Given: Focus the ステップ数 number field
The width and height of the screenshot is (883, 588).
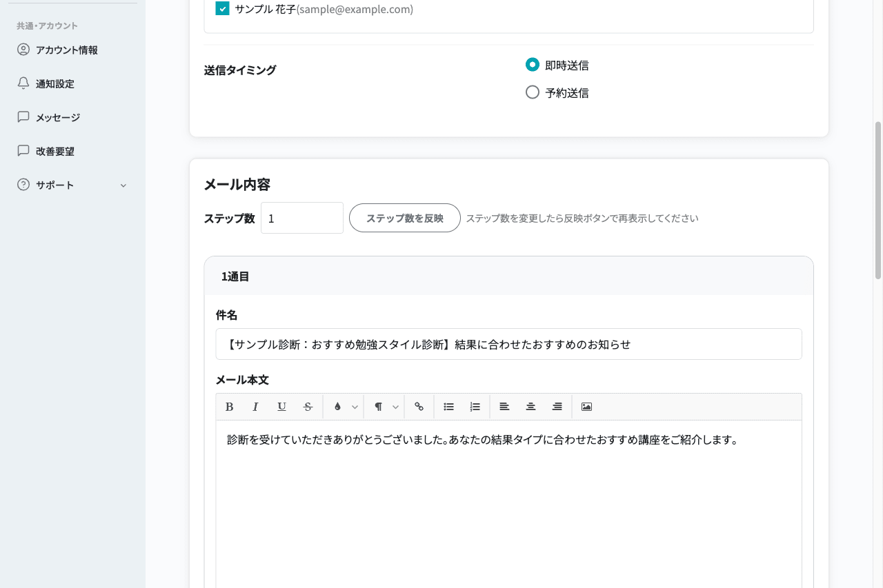Looking at the screenshot, I should pyautogui.click(x=302, y=218).
